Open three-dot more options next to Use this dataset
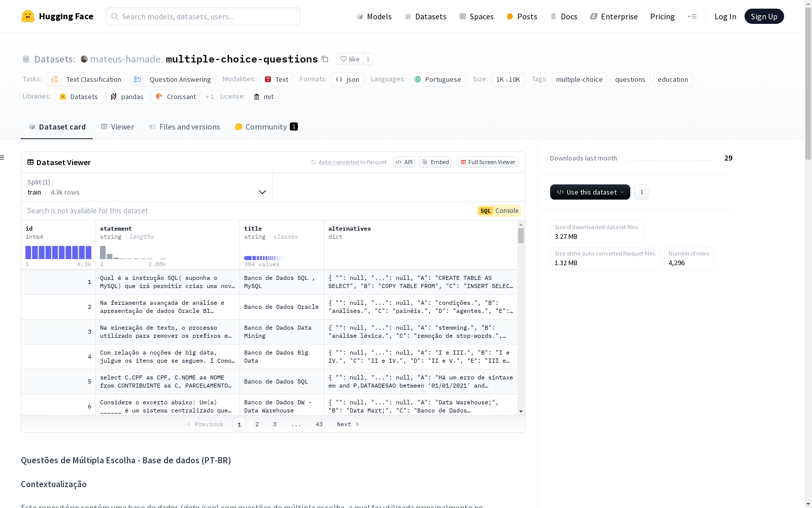The width and height of the screenshot is (812, 508). (x=642, y=192)
